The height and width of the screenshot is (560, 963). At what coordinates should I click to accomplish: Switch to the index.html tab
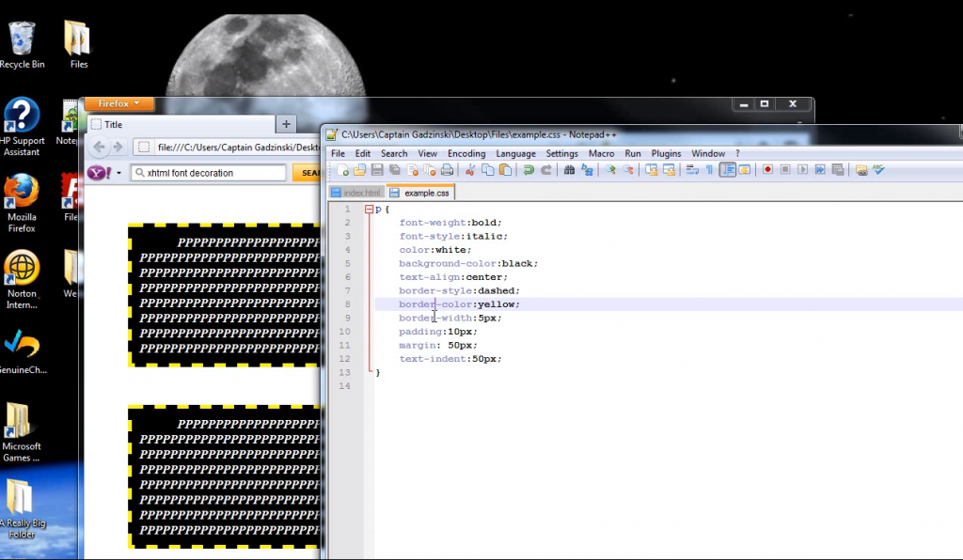click(355, 193)
